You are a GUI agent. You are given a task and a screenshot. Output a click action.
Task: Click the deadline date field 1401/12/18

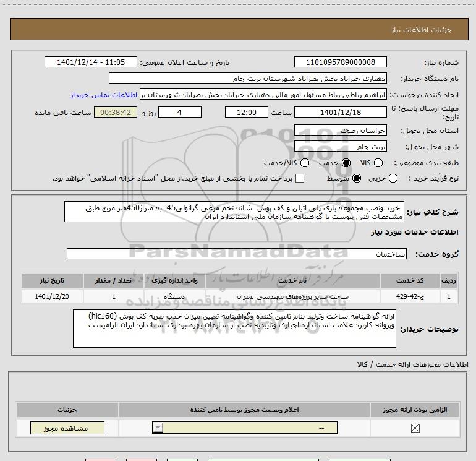(x=340, y=112)
